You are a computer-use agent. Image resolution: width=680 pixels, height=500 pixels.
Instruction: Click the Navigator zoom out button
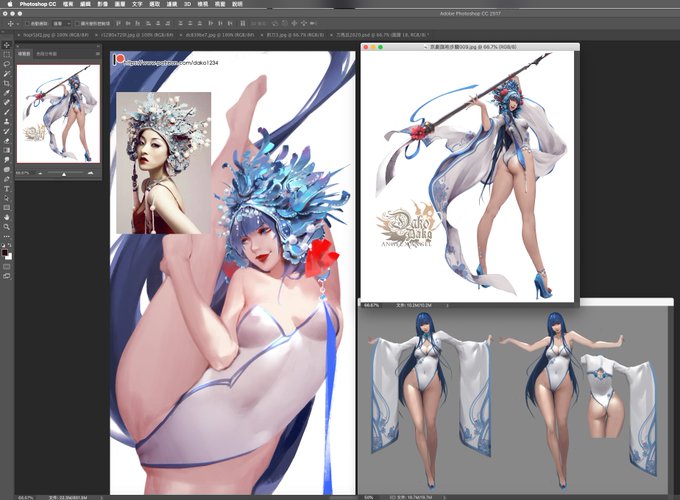(40, 174)
